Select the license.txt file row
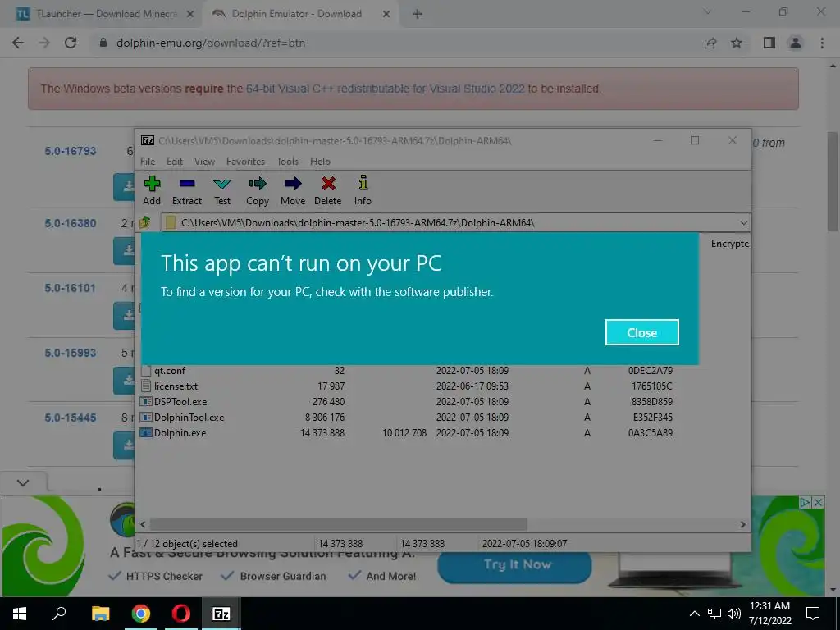This screenshot has width=840, height=630. [x=407, y=386]
